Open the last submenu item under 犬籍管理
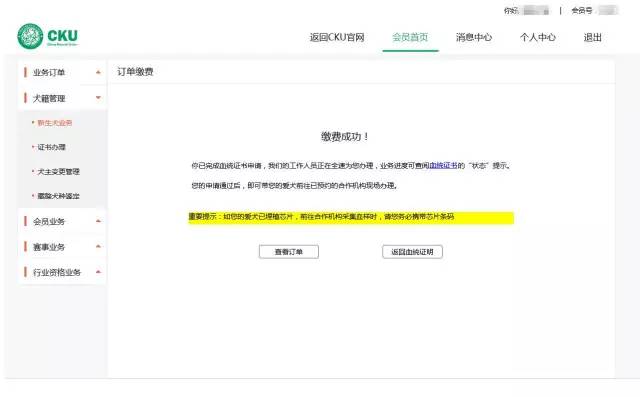The width and height of the screenshot is (640, 397). tap(58, 196)
